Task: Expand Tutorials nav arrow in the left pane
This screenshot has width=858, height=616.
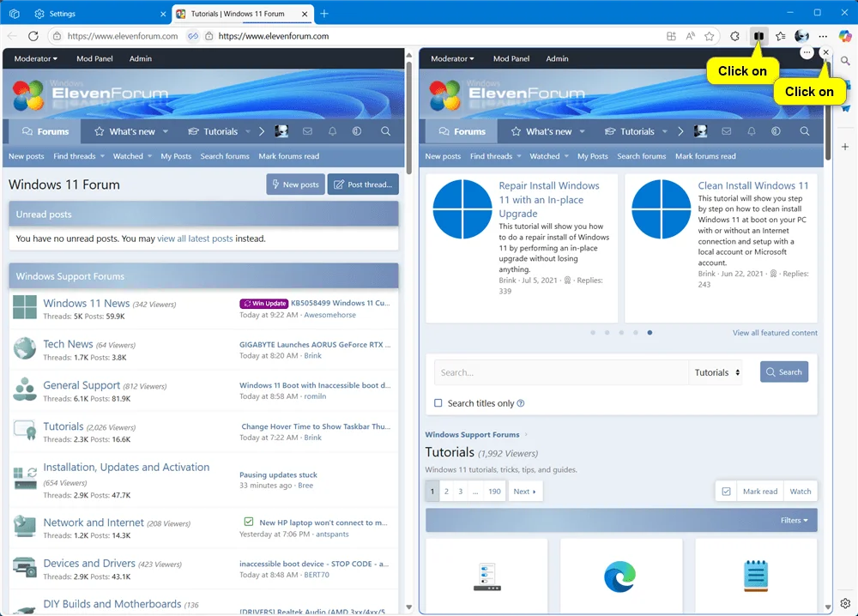Action: coord(248,131)
